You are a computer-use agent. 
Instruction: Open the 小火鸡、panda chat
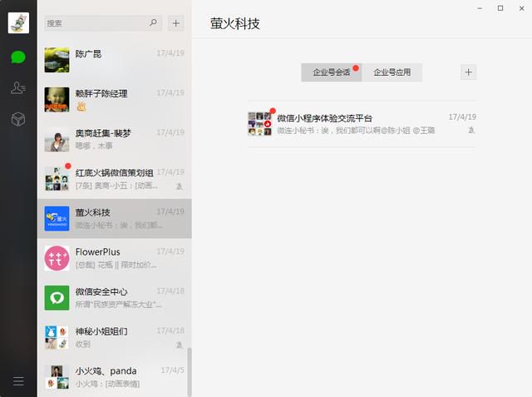tap(115, 377)
